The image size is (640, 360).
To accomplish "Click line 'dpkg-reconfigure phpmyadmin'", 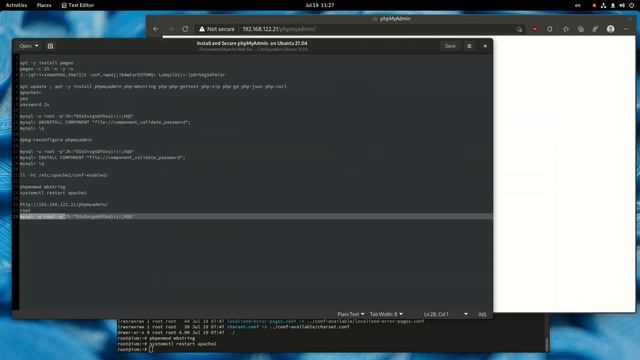I will point(56,140).
